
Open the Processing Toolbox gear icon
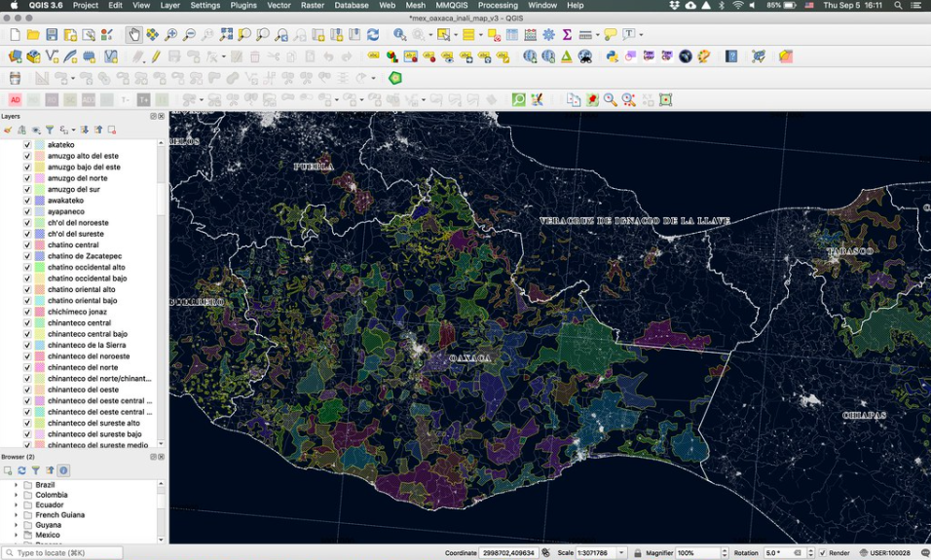tap(548, 35)
